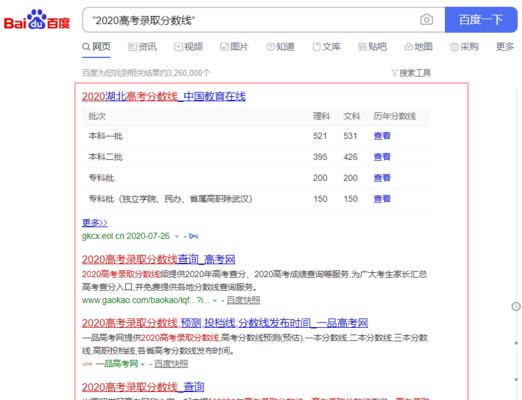This screenshot has height=400, width=522.
Task: Open the 知道 tab
Action: tap(280, 47)
